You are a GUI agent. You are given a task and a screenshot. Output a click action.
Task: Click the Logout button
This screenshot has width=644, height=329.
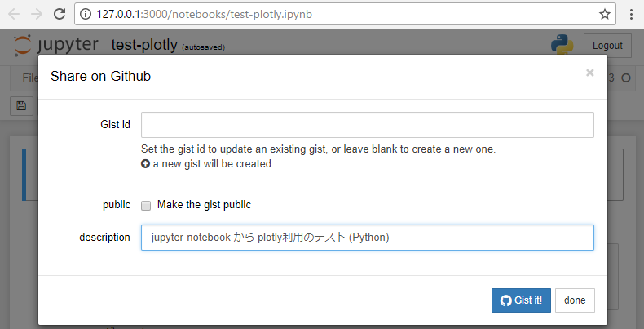[x=607, y=46]
